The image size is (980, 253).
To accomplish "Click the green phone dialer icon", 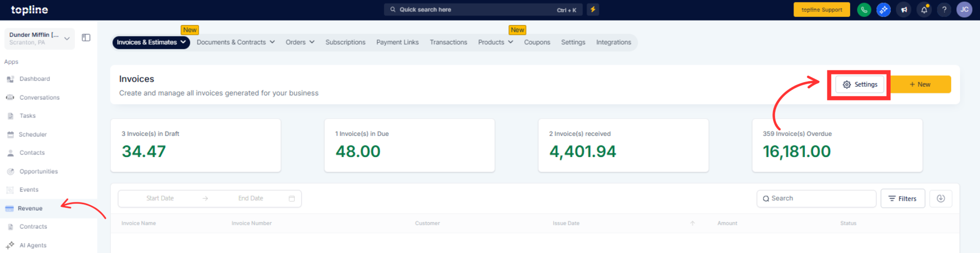I will point(864,10).
